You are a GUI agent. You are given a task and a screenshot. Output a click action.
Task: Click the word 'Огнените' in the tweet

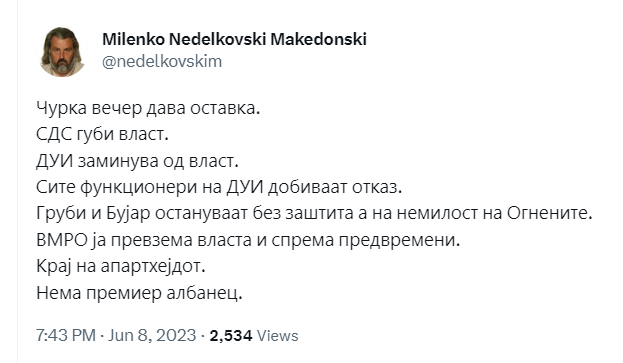coord(549,213)
